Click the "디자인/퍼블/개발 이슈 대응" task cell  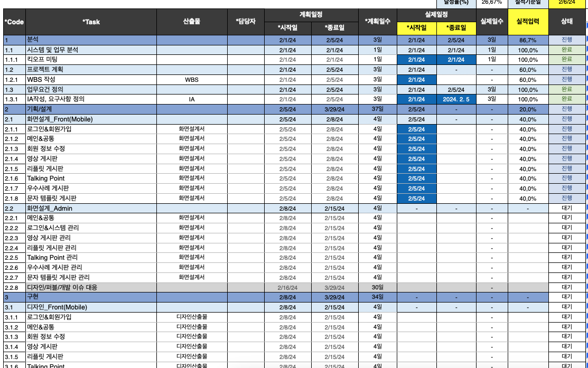tap(91, 288)
